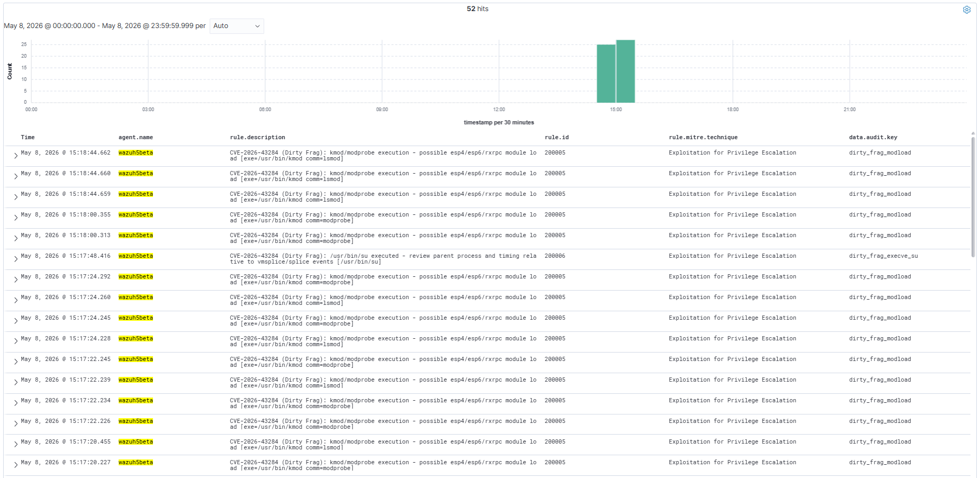Screen dimensions: 980x478
Task: Click rule id 200005 in 15:18:44.662 row
Action: (x=555, y=152)
